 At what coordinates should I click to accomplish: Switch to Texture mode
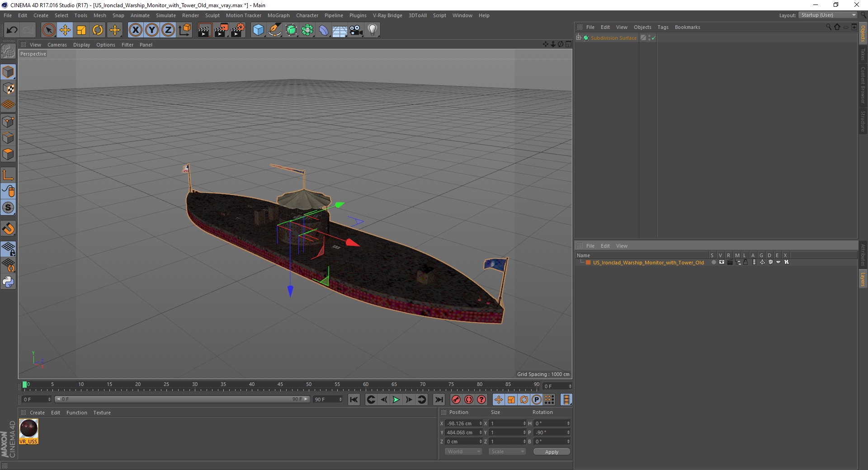[8, 88]
